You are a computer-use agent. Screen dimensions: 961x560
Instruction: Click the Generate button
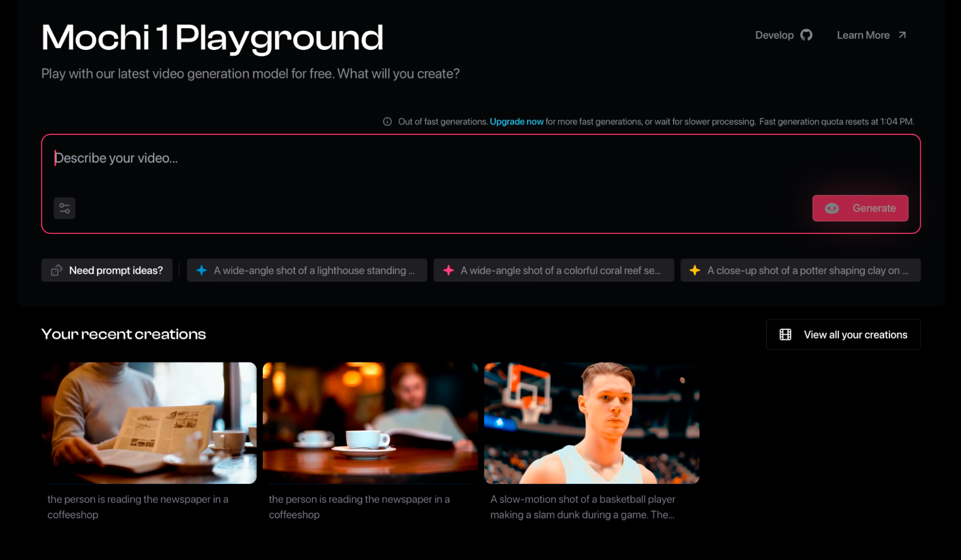[860, 208]
